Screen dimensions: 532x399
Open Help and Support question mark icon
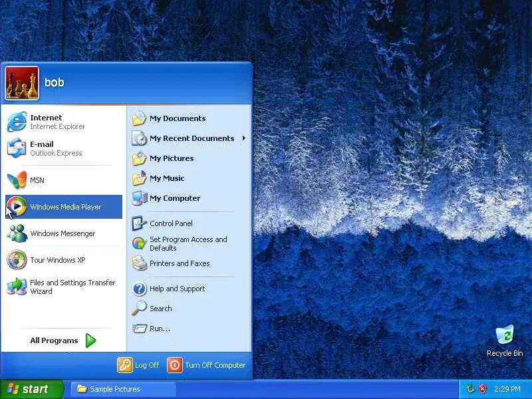point(139,289)
